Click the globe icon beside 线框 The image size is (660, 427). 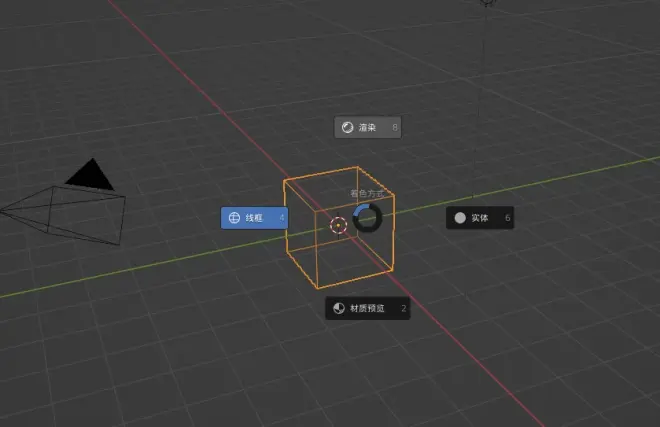pyautogui.click(x=234, y=218)
